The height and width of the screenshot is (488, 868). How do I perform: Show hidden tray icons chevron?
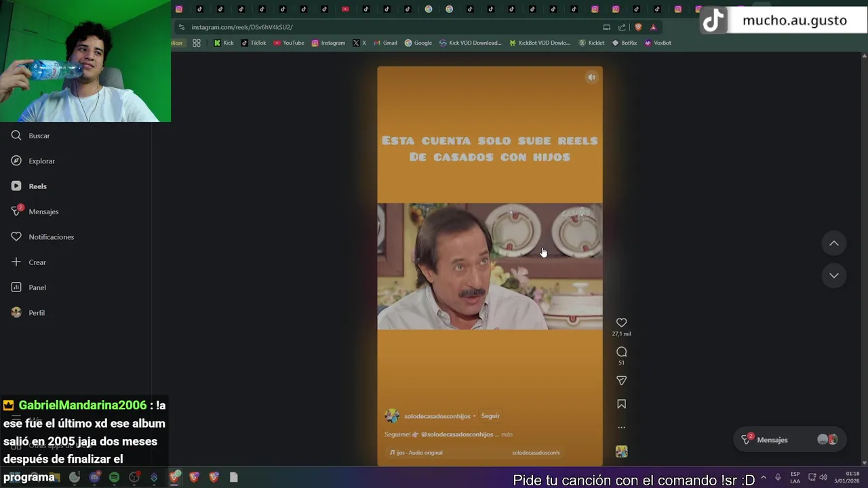tap(764, 477)
